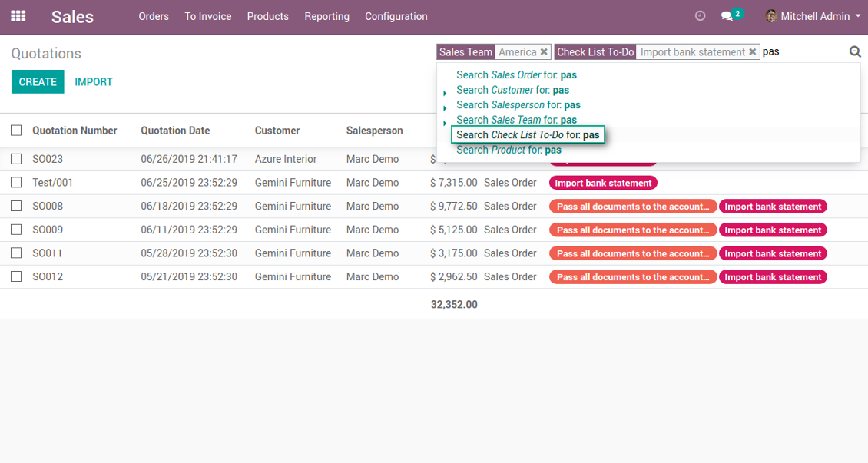
Task: Select all quotations with header checkbox
Action: pos(16,130)
